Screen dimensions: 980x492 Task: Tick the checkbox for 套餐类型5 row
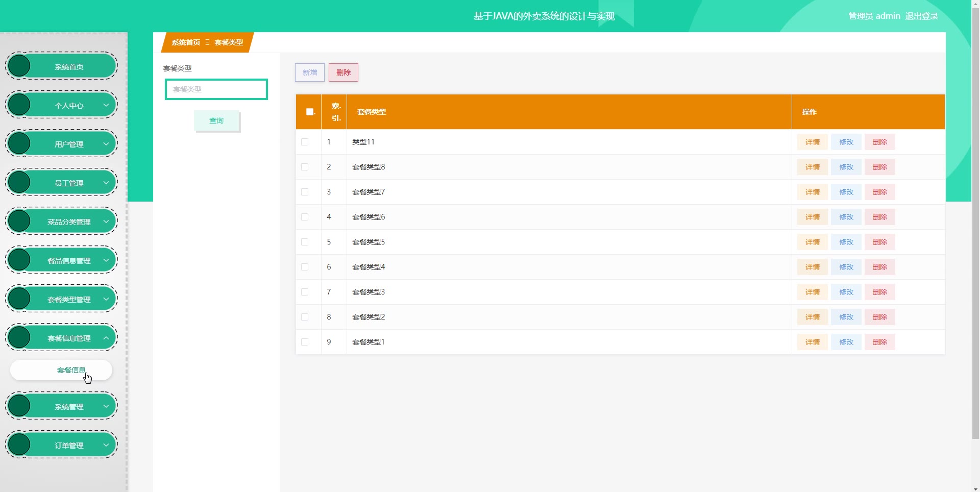[305, 242]
